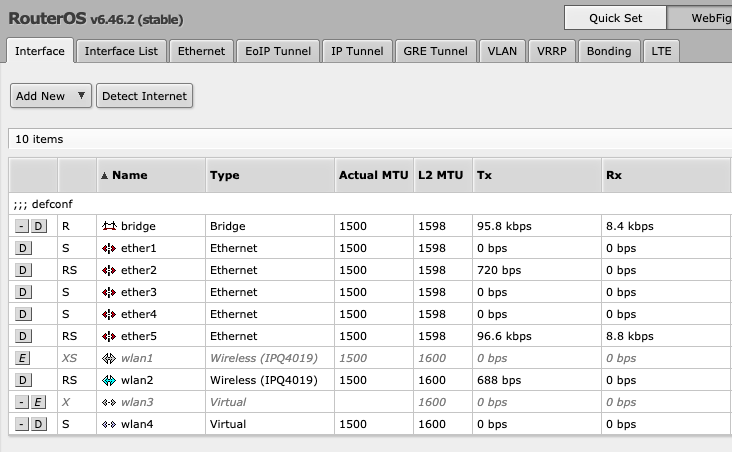This screenshot has height=452, width=732.
Task: Click the '8.8 kbps' Rx value
Action: coord(630,336)
